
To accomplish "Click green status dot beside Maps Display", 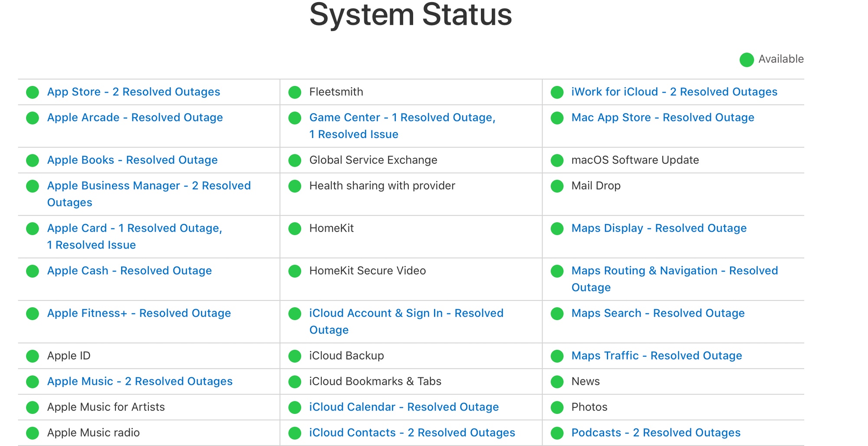I will (x=557, y=229).
